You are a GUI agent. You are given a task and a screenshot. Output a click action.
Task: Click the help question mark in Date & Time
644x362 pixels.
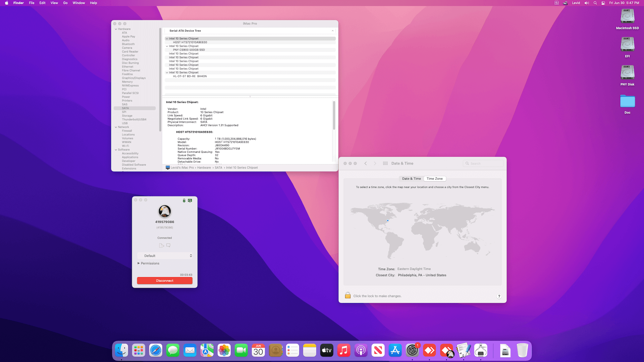coord(499,296)
